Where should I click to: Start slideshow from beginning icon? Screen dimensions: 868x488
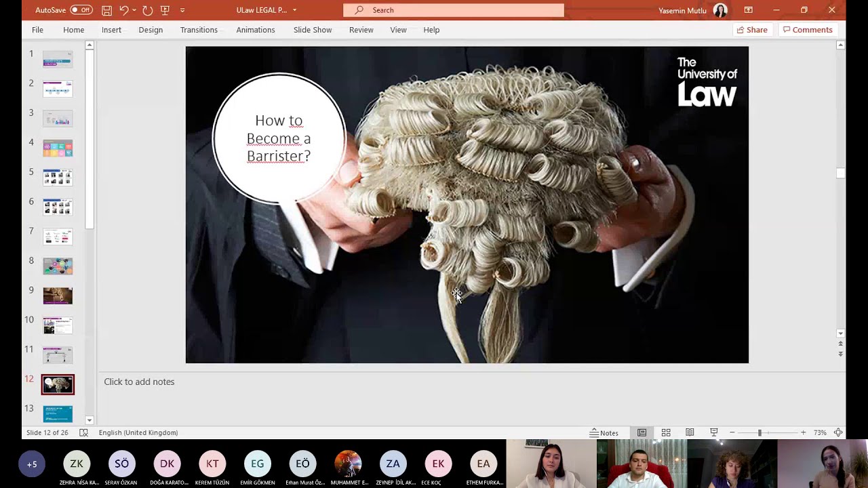[x=165, y=10]
